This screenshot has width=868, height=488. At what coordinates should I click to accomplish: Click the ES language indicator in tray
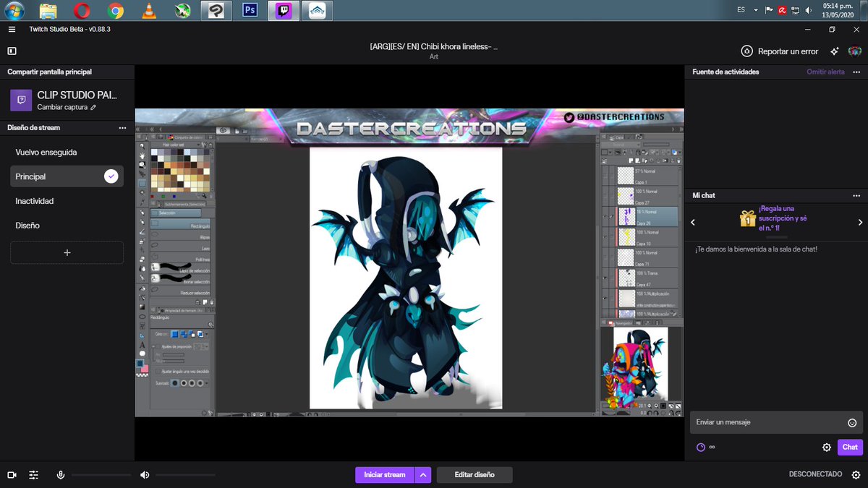coord(741,10)
